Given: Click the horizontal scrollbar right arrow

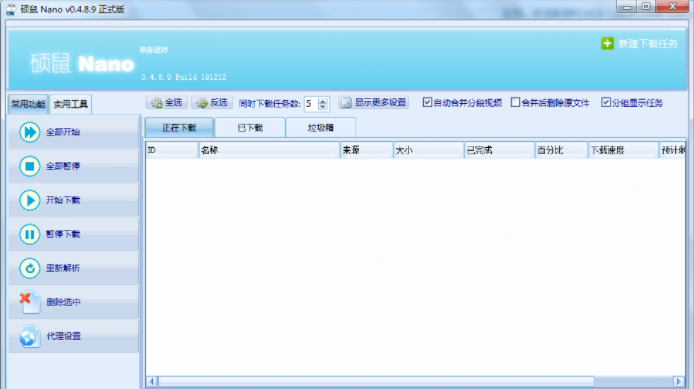Looking at the screenshot, I should 679,381.
